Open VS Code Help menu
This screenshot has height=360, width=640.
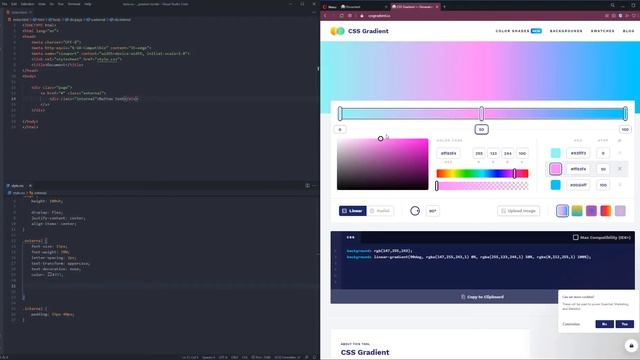pos(88,4)
